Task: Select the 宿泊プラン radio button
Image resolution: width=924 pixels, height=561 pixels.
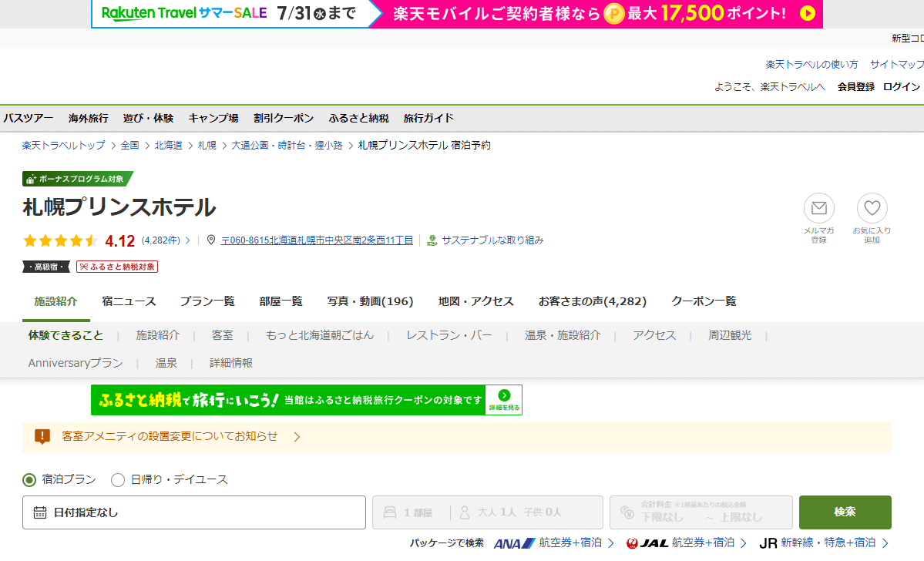Action: 29,480
